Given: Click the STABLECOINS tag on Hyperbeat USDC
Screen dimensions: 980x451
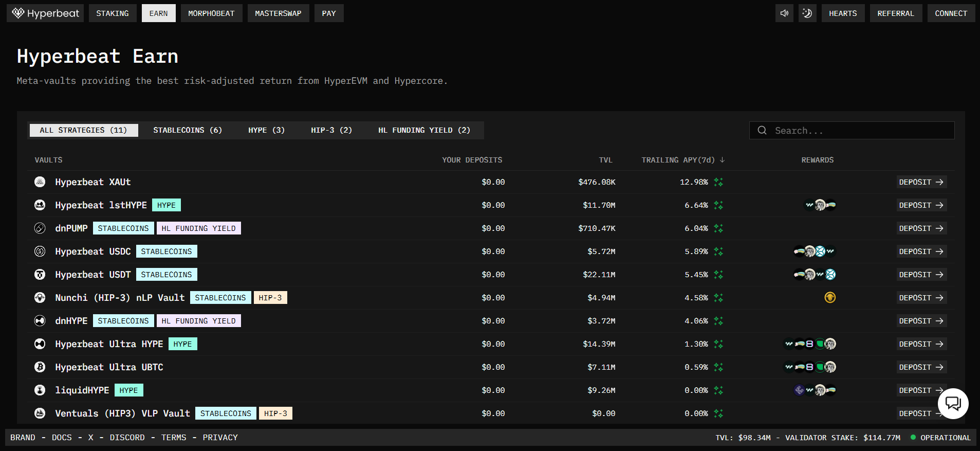Looking at the screenshot, I should [x=167, y=251].
